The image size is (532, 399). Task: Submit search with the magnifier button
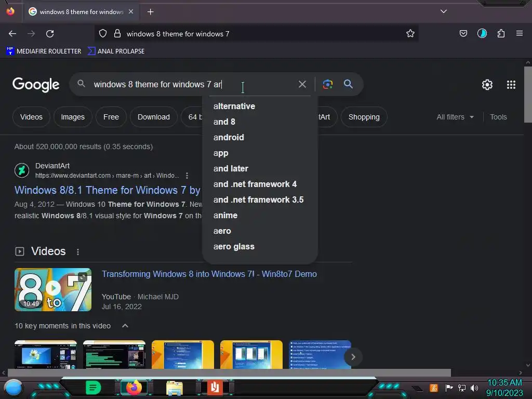348,84
